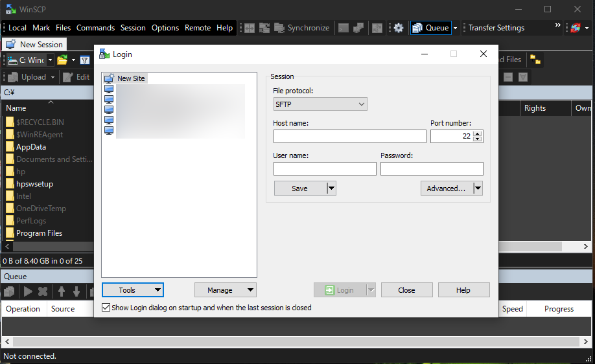Open the Mark menu
The width and height of the screenshot is (595, 364).
point(41,28)
